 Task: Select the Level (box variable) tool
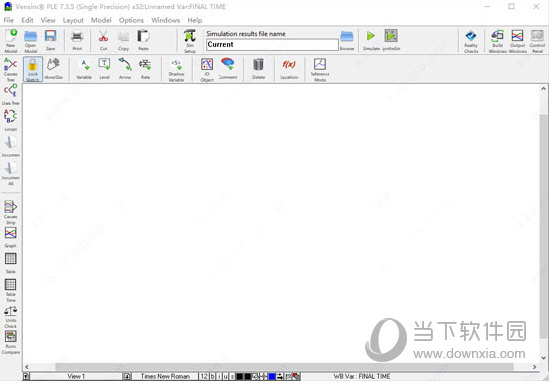pyautogui.click(x=104, y=69)
